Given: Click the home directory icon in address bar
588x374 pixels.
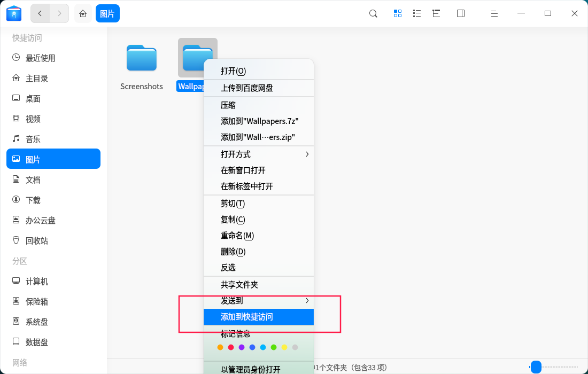Looking at the screenshot, I should tap(83, 13).
